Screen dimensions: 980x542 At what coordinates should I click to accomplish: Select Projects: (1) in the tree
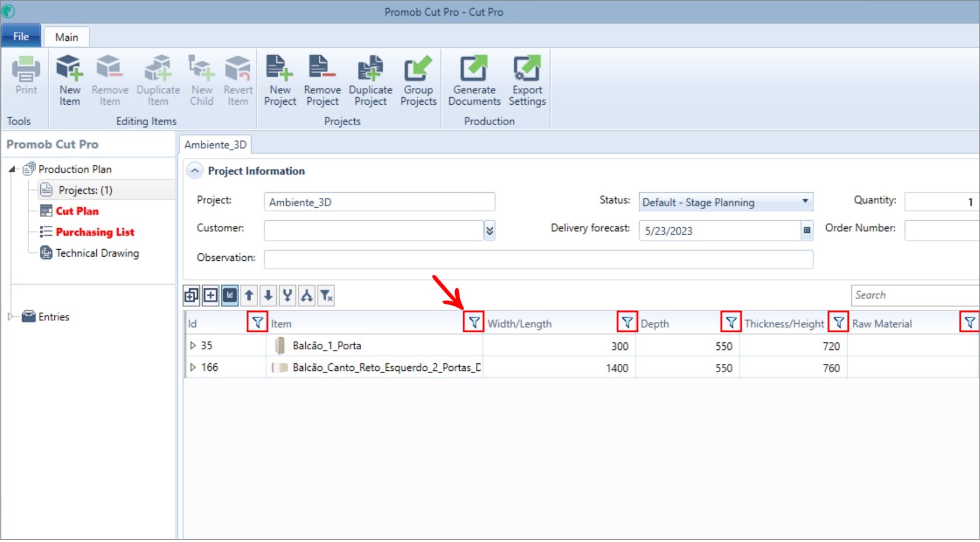click(x=86, y=190)
